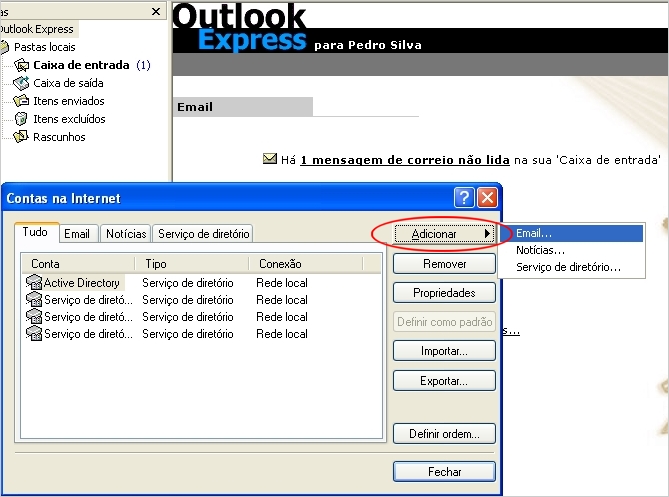This screenshot has height=497, width=669.
Task: Open the Serviço de diretório tab
Action: [x=203, y=233]
